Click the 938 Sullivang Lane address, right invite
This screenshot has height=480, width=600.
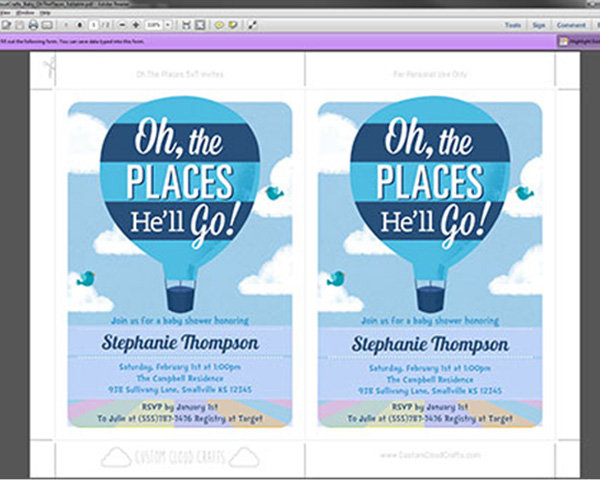click(x=430, y=391)
